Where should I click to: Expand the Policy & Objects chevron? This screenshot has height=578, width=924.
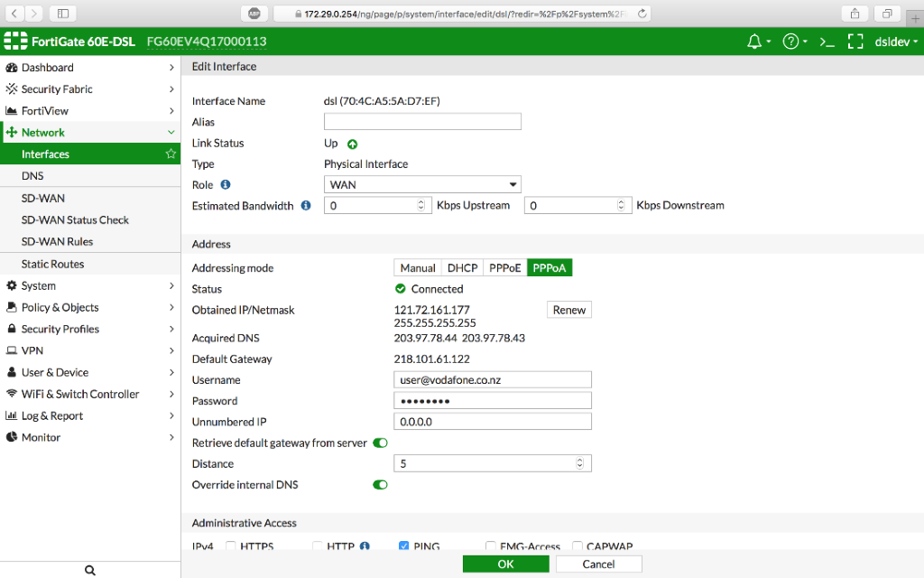(x=171, y=307)
